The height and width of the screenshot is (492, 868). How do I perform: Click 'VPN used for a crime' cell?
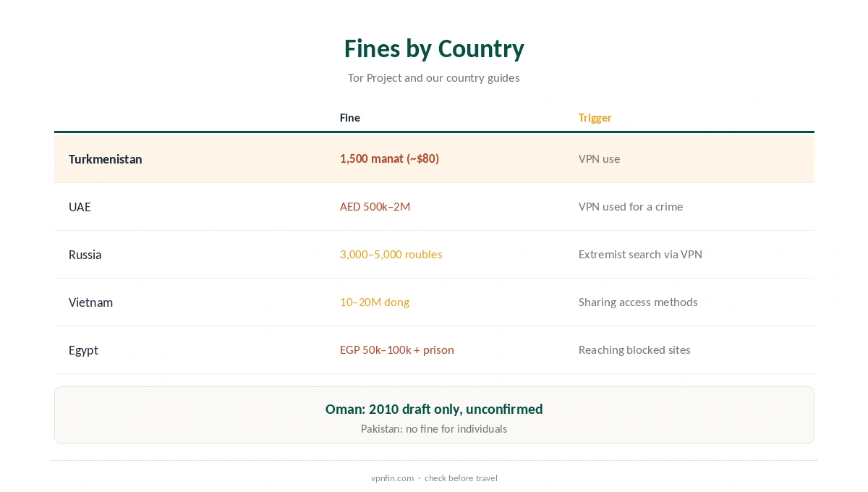[x=631, y=206]
